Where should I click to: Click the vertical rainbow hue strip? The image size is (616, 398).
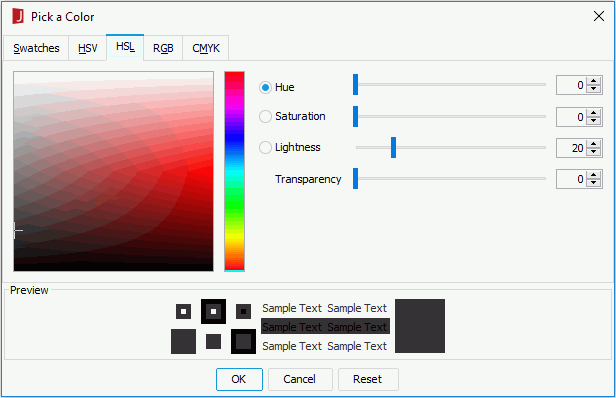[235, 171]
